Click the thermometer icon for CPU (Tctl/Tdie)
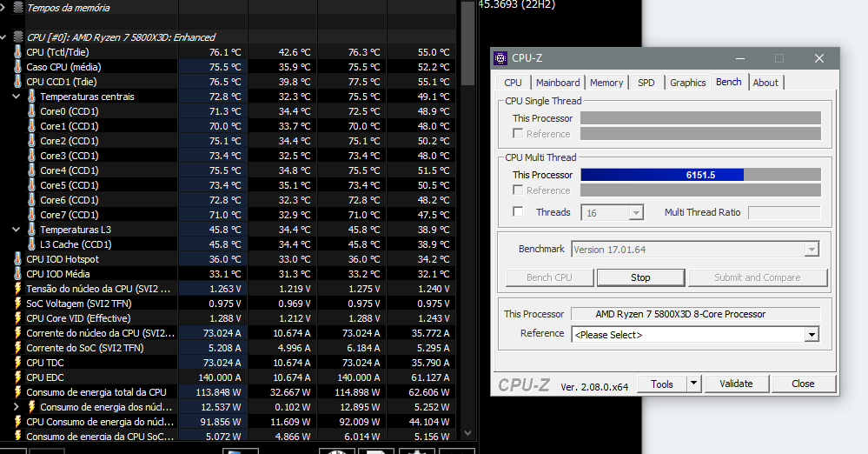868x454 pixels. click(17, 52)
